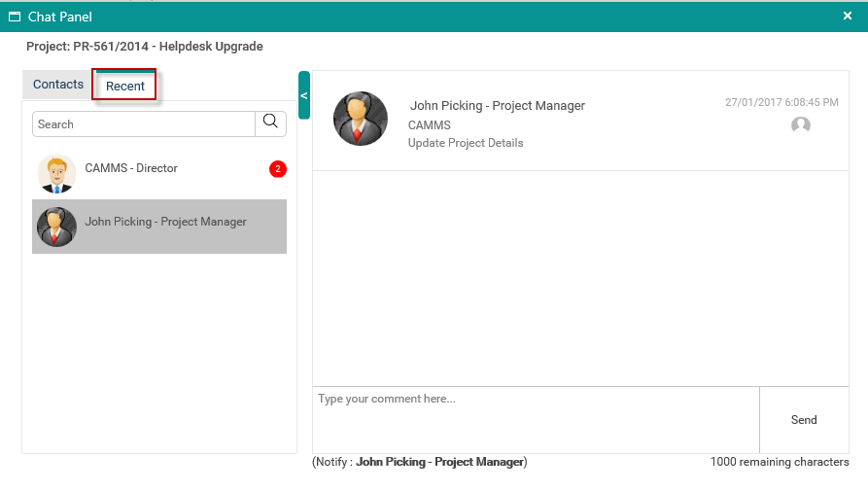This screenshot has width=868, height=491.
Task: Click the comment box to type
Action: [x=536, y=420]
